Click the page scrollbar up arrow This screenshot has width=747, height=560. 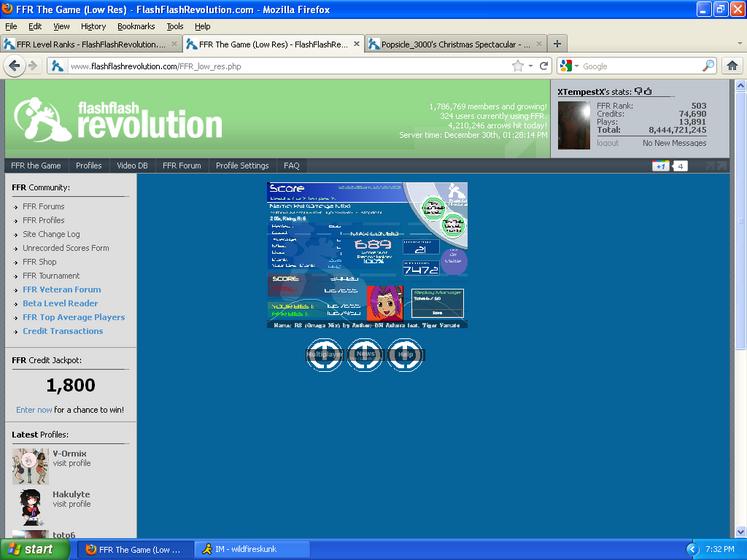pyautogui.click(x=740, y=85)
